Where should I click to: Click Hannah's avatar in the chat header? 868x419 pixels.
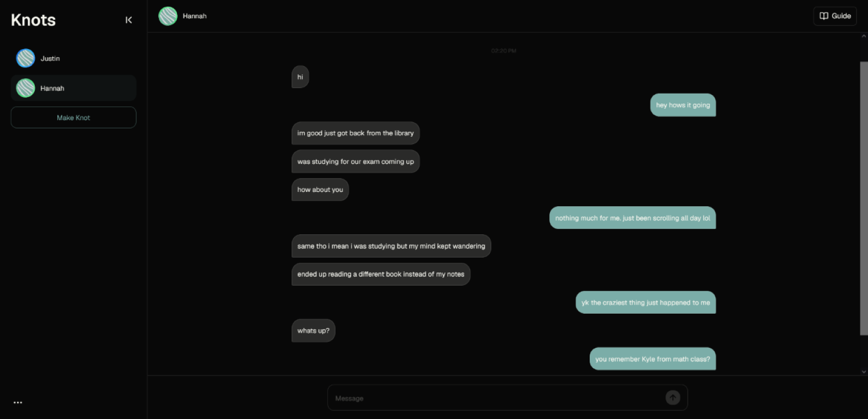click(x=168, y=16)
